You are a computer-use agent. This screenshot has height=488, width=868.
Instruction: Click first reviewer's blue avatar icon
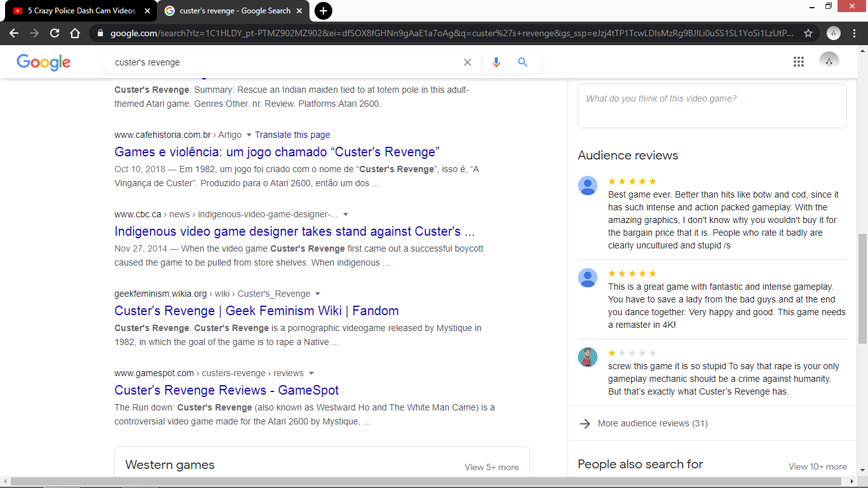(588, 186)
